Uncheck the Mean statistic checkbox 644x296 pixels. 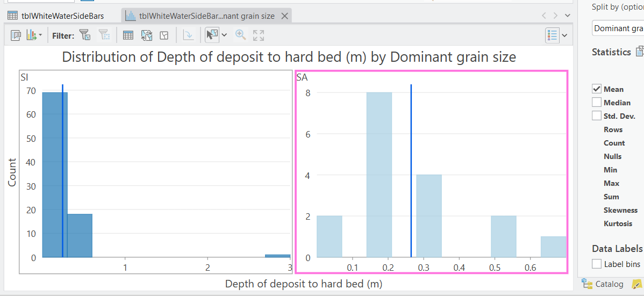[597, 89]
